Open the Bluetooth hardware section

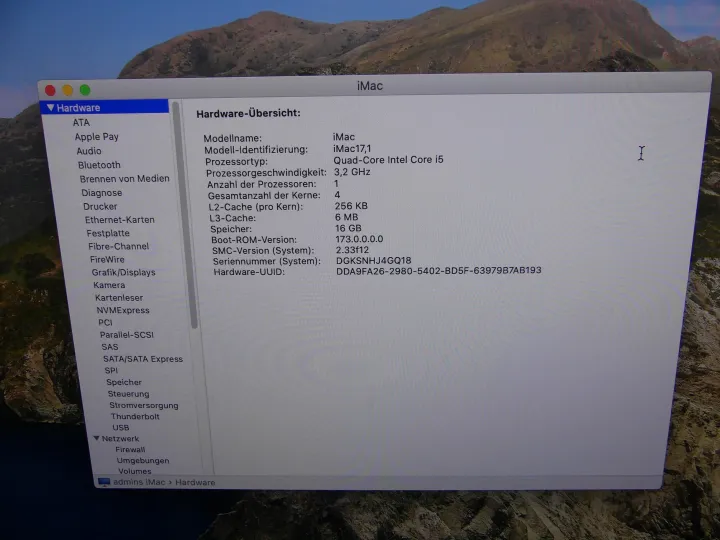99,165
